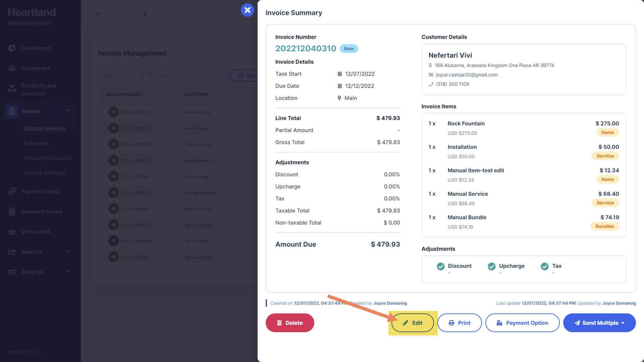644x362 pixels.
Task: Close the Invoice Summary panel
Action: click(x=247, y=10)
